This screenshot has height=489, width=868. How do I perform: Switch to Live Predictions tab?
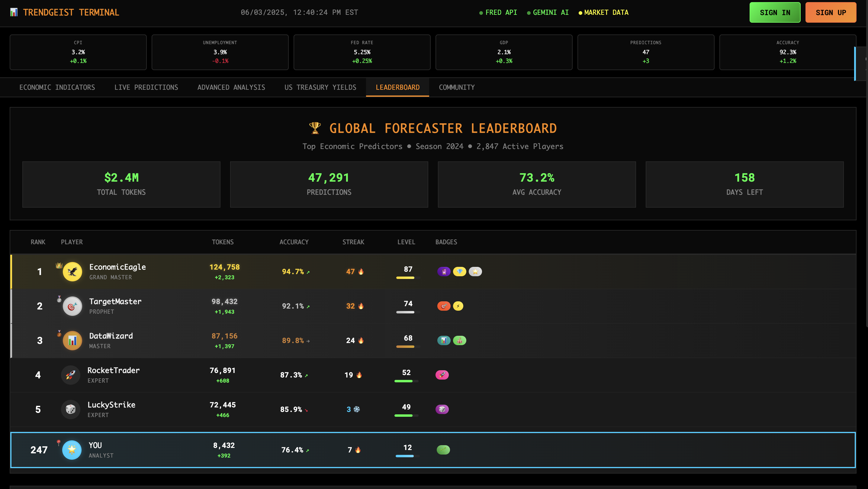(x=146, y=87)
